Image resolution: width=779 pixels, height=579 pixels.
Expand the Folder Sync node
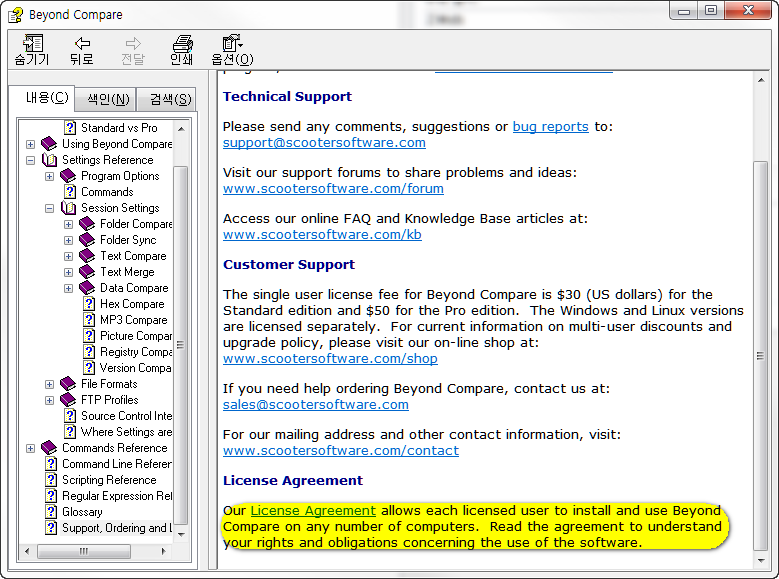69,241
